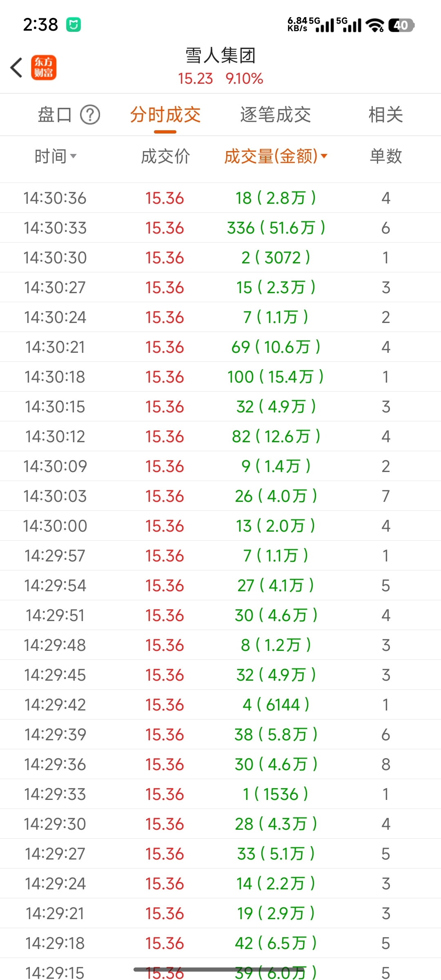Tap the question mark help icon beside 盘口

[x=90, y=115]
